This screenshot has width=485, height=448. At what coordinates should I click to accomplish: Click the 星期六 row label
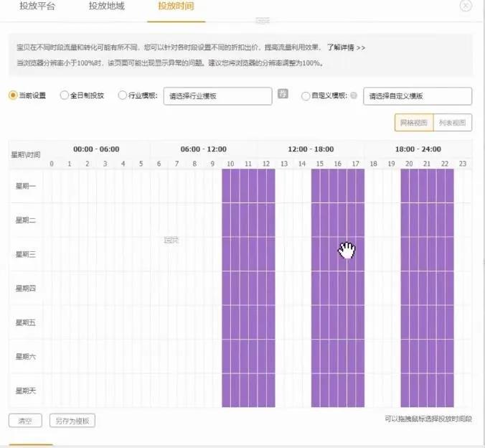pos(26,357)
